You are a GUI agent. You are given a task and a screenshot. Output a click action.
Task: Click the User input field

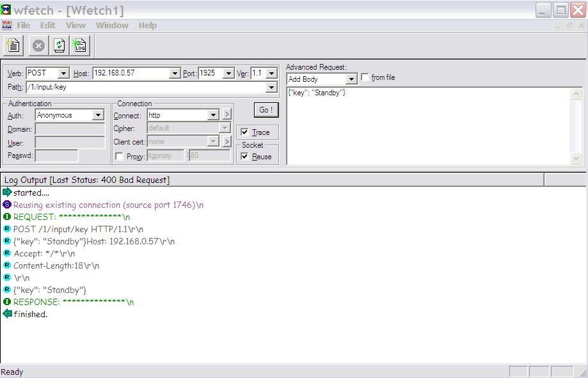70,143
